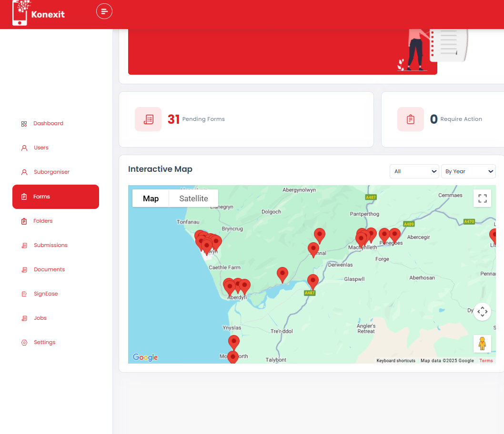Open the Submissions sidebar link

pos(50,245)
